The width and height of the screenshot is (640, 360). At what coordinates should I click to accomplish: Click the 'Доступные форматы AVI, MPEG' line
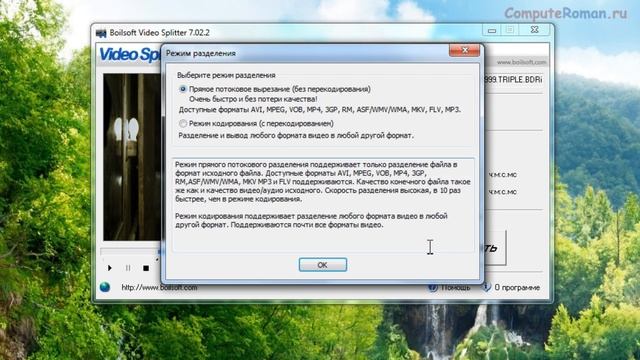click(x=320, y=110)
